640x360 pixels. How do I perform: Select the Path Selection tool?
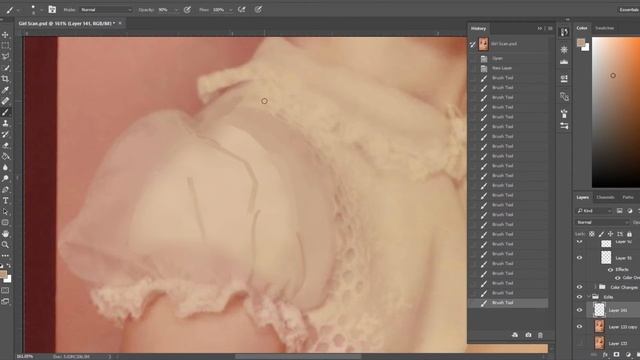point(5,211)
